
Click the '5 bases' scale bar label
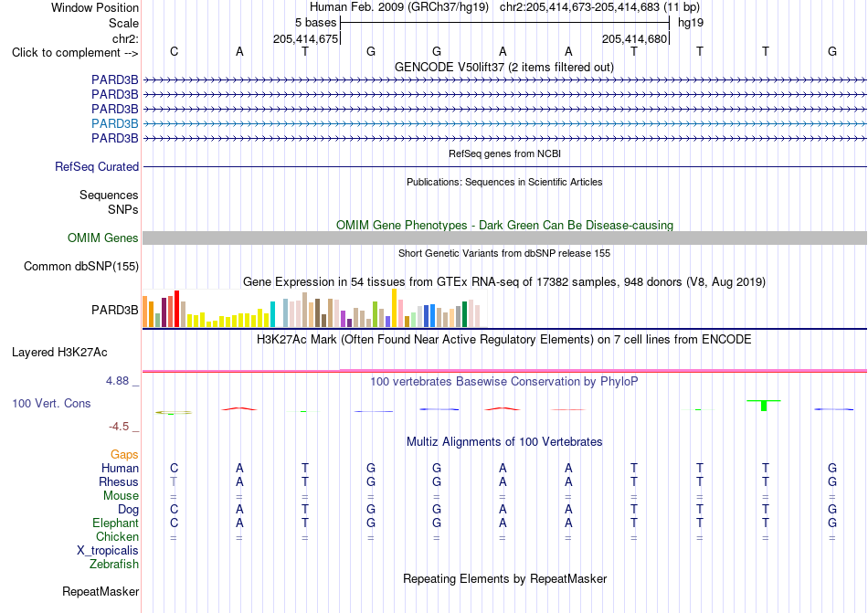[x=315, y=23]
